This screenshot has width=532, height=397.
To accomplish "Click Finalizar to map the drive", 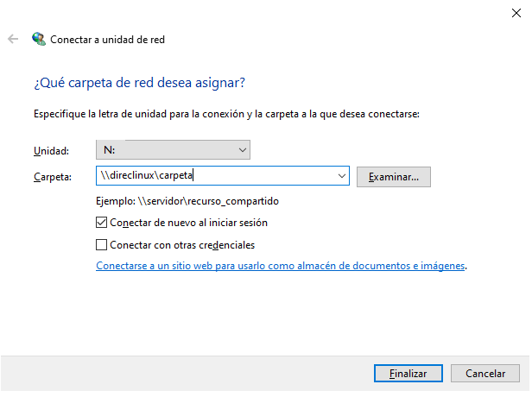I will pos(408,374).
